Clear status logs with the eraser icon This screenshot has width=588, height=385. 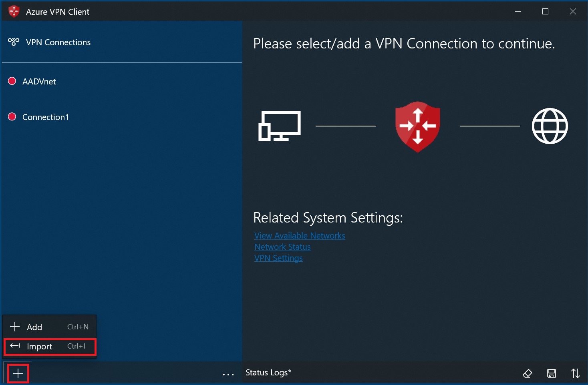coord(528,373)
